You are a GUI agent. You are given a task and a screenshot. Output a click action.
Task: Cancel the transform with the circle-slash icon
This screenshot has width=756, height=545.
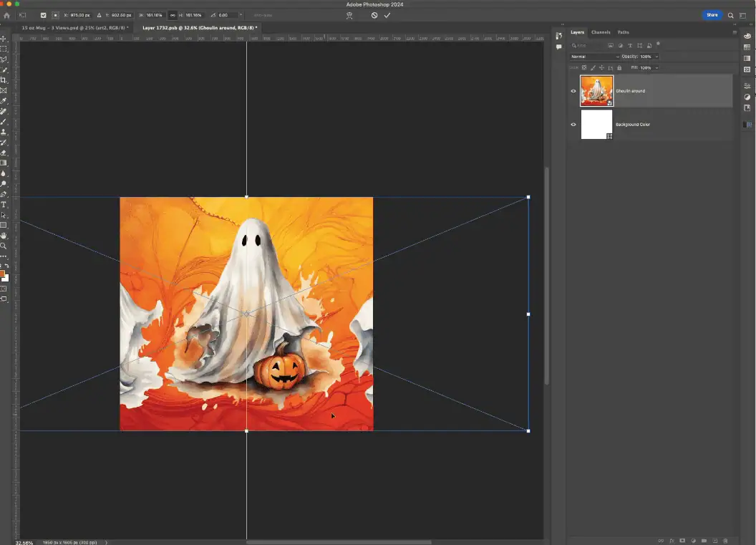click(x=374, y=15)
